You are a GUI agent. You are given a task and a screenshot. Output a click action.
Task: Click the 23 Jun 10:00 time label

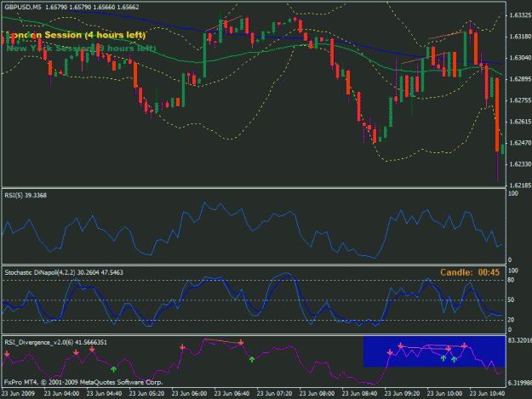tap(444, 394)
